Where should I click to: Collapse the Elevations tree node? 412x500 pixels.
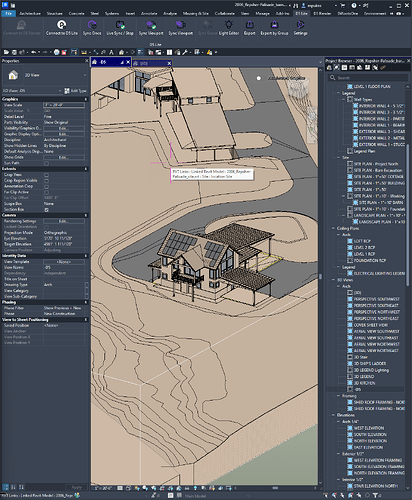(333, 415)
